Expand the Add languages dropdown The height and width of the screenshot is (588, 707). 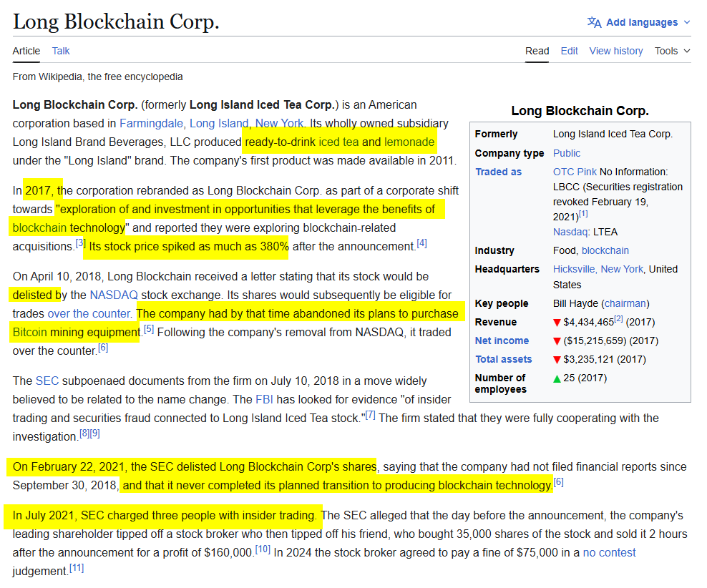coord(641,22)
